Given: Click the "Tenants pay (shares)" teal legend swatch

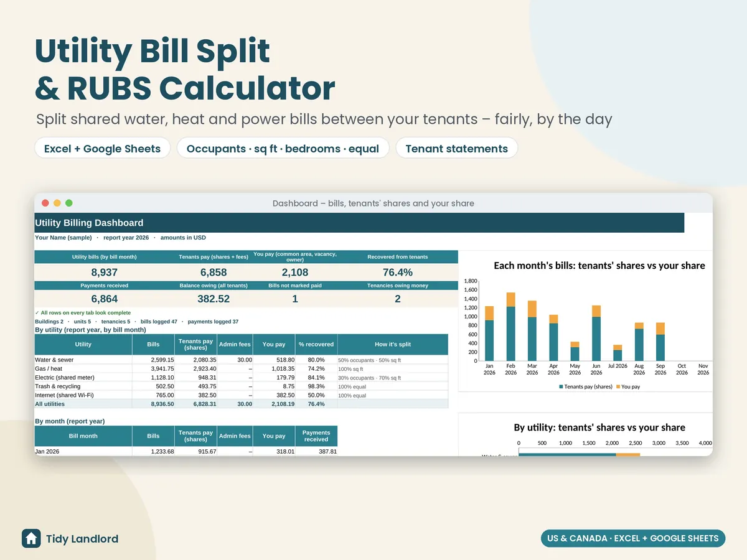Looking at the screenshot, I should [x=561, y=387].
